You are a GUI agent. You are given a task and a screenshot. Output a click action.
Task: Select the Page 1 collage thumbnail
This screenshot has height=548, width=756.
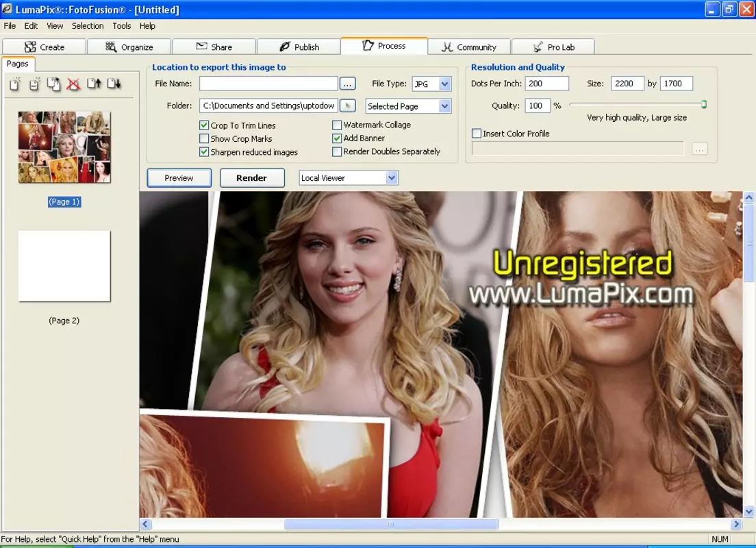click(x=64, y=147)
